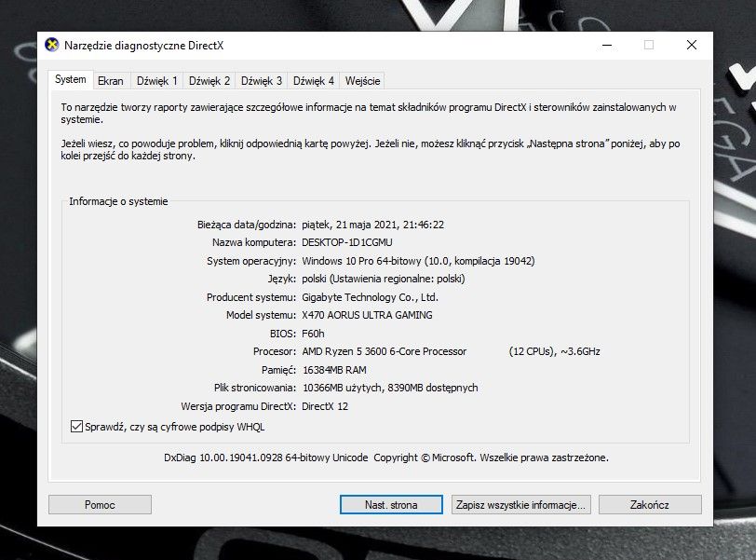Click the Nast. strona button
The width and height of the screenshot is (756, 560).
[391, 504]
